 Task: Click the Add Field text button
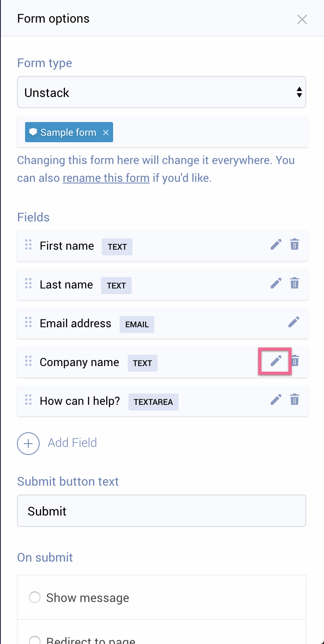click(x=72, y=443)
